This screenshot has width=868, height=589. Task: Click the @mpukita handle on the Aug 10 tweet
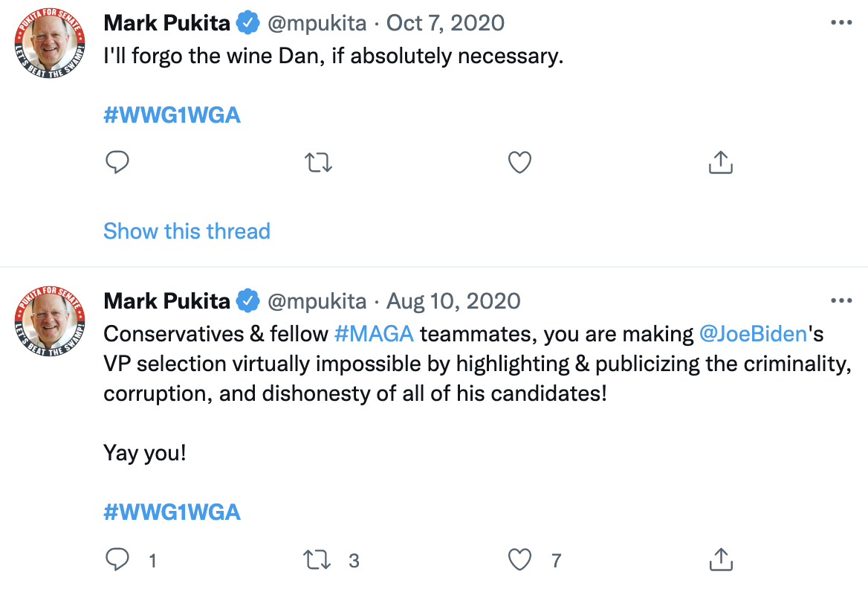click(x=317, y=300)
